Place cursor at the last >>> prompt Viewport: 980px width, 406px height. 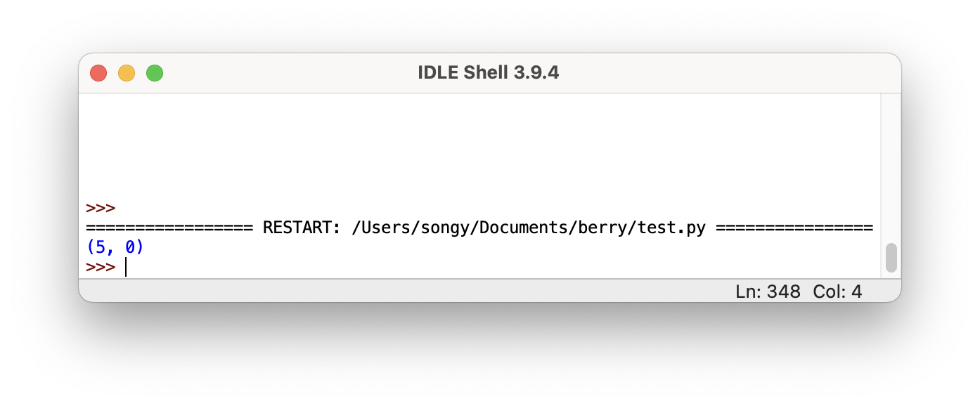(127, 268)
